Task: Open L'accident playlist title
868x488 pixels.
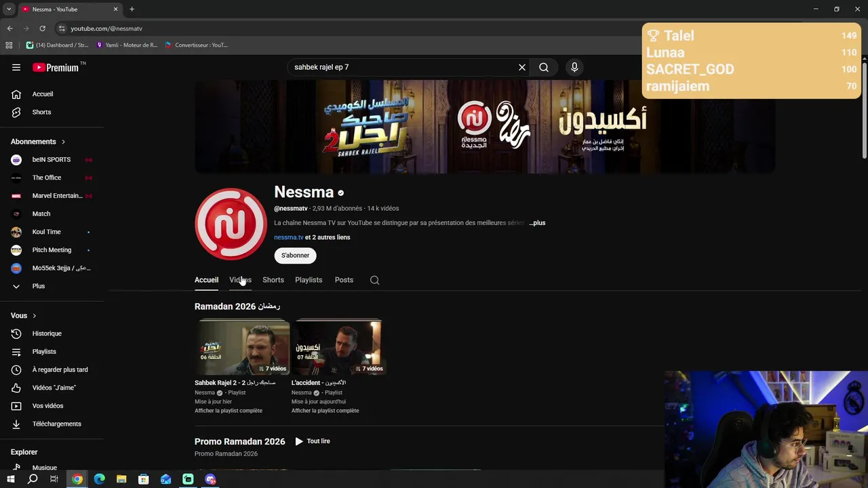Action: [x=319, y=383]
